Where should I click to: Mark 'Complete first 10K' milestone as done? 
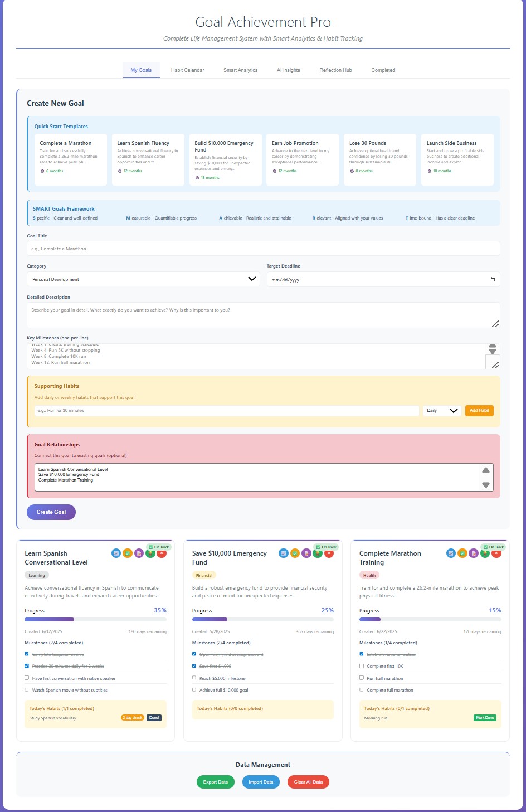point(362,666)
